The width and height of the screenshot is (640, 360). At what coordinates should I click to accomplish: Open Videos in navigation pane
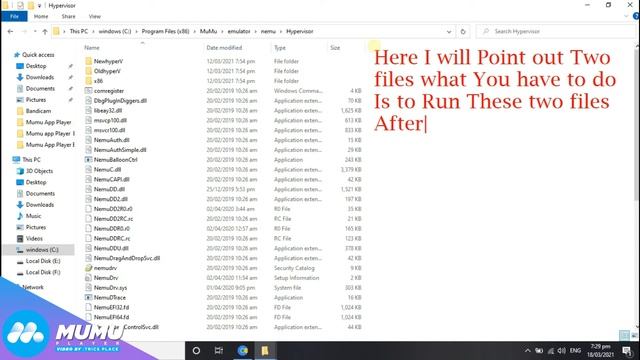point(34,238)
